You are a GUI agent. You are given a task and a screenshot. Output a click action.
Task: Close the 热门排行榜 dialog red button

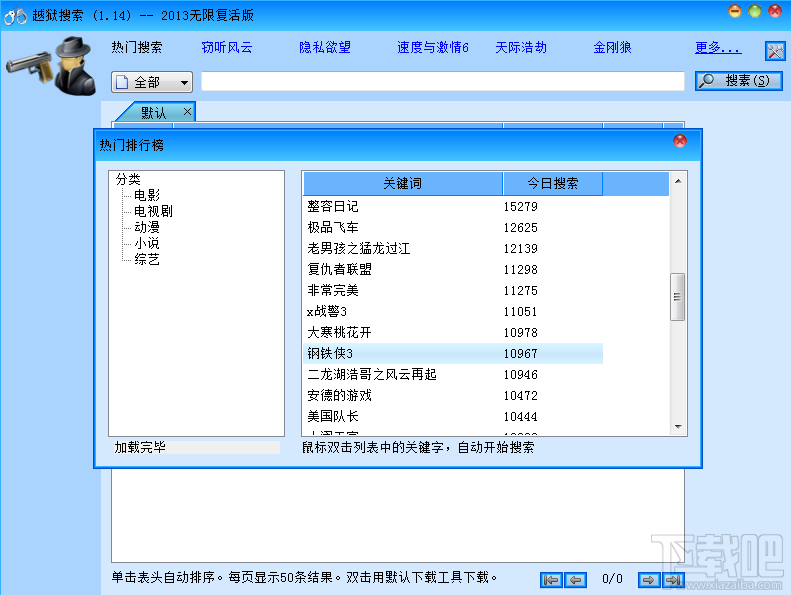pyautogui.click(x=680, y=141)
